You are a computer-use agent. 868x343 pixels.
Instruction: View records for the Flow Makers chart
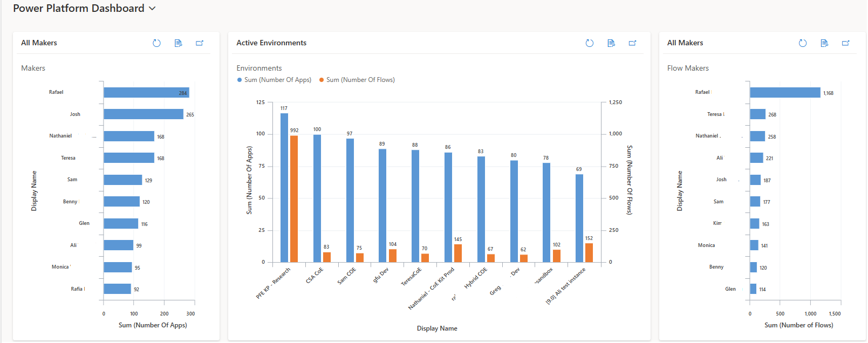point(824,43)
